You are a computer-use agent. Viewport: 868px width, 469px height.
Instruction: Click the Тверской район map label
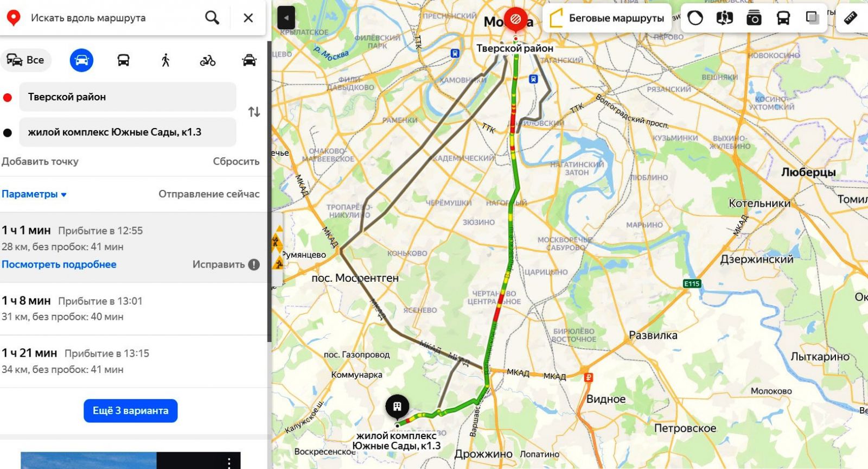515,48
